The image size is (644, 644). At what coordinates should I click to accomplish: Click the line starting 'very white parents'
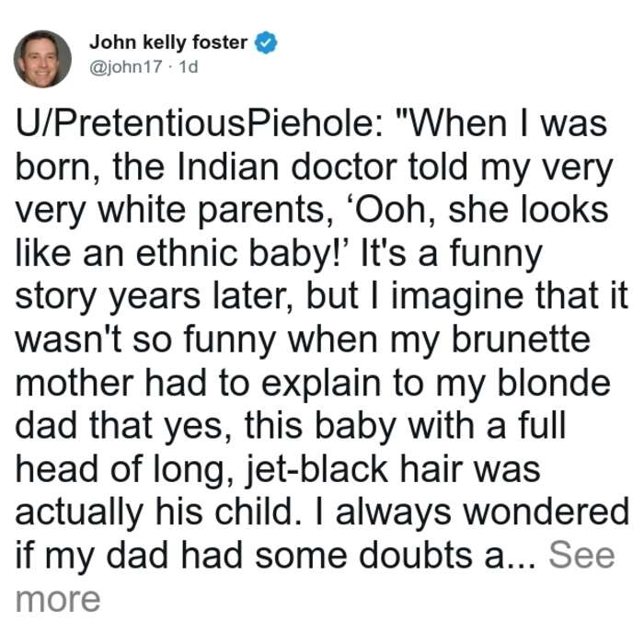(x=312, y=211)
